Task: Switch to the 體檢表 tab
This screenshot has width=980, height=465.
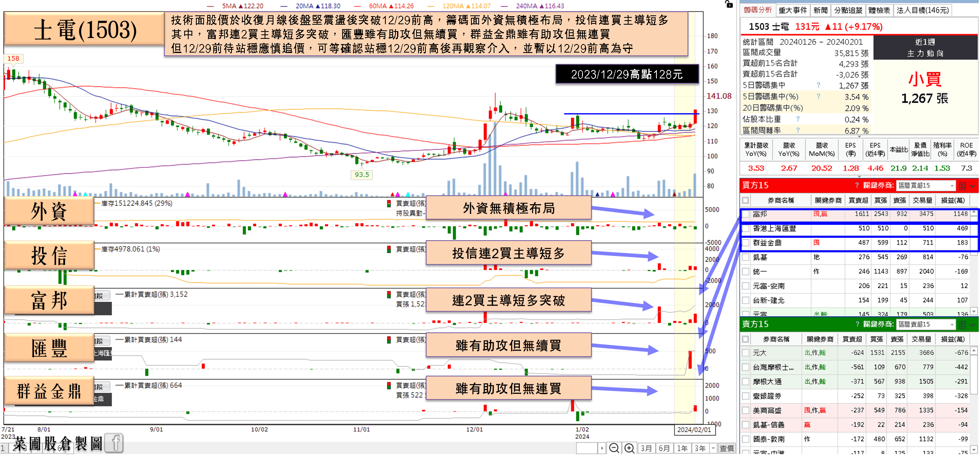Action: click(879, 10)
